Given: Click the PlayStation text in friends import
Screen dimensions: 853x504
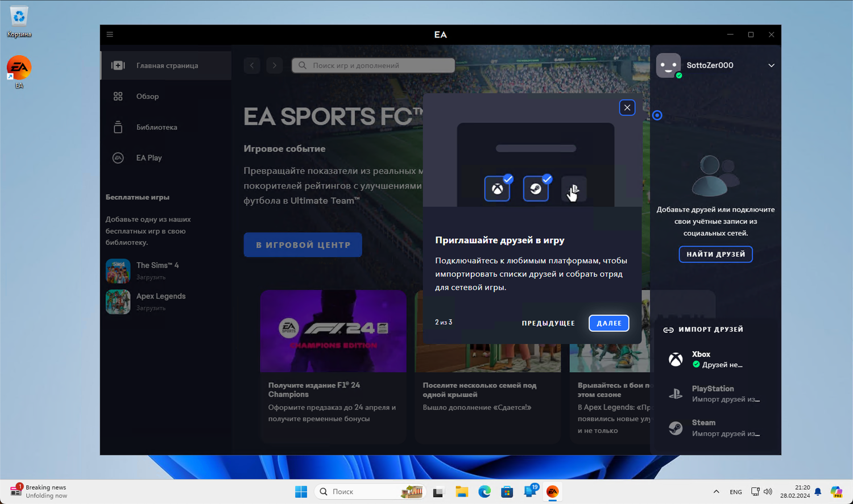Looking at the screenshot, I should pyautogui.click(x=713, y=389).
